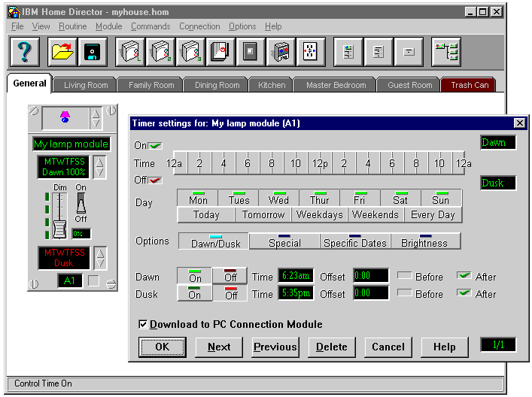
Task: Switch to the Living Room tab
Action: 86,85
